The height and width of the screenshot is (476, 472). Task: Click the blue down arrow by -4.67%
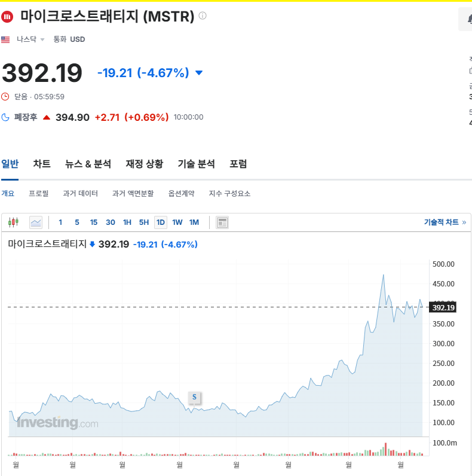(x=199, y=73)
